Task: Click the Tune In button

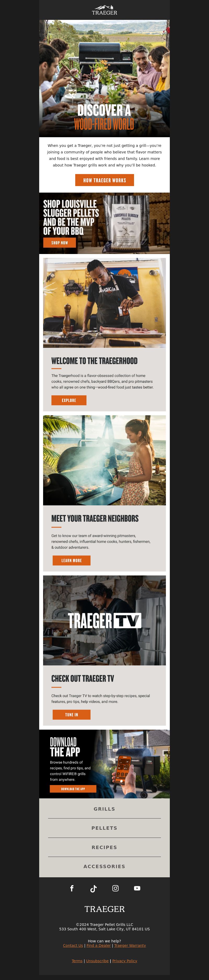Action: [71, 715]
